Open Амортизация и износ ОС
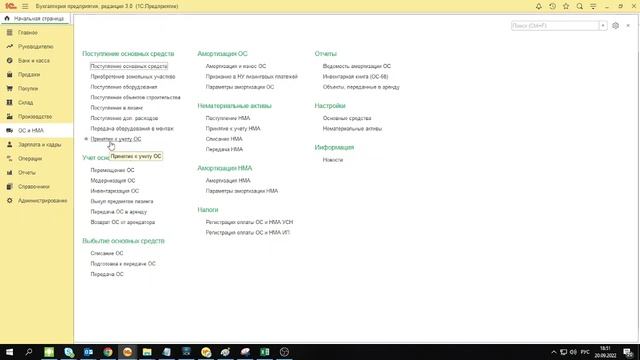 tap(236, 66)
